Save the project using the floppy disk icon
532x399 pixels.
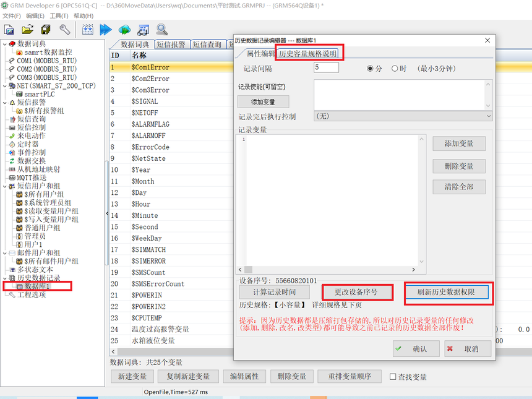(46, 29)
